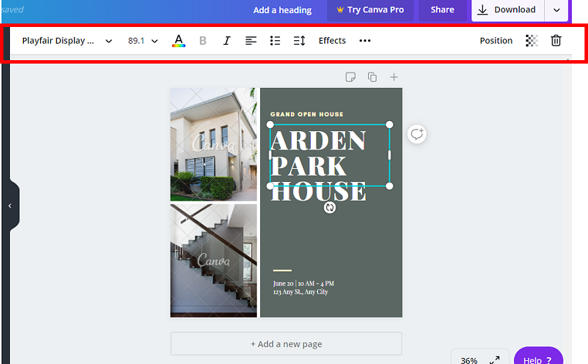Image resolution: width=588 pixels, height=364 pixels.
Task: Open more options ellipsis menu
Action: (x=365, y=40)
